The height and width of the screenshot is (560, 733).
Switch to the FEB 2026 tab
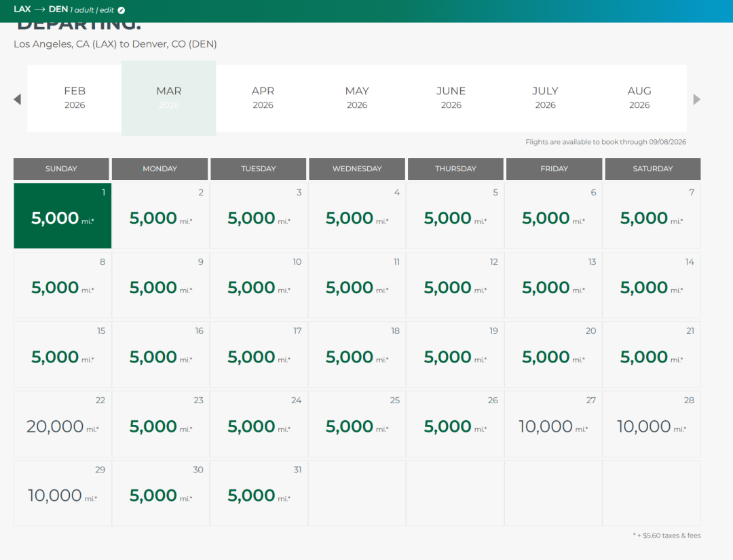click(75, 98)
